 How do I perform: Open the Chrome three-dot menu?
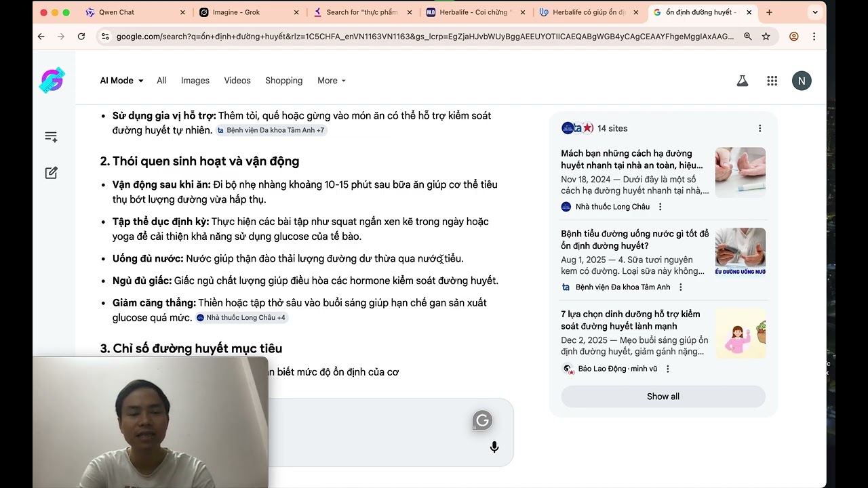814,37
